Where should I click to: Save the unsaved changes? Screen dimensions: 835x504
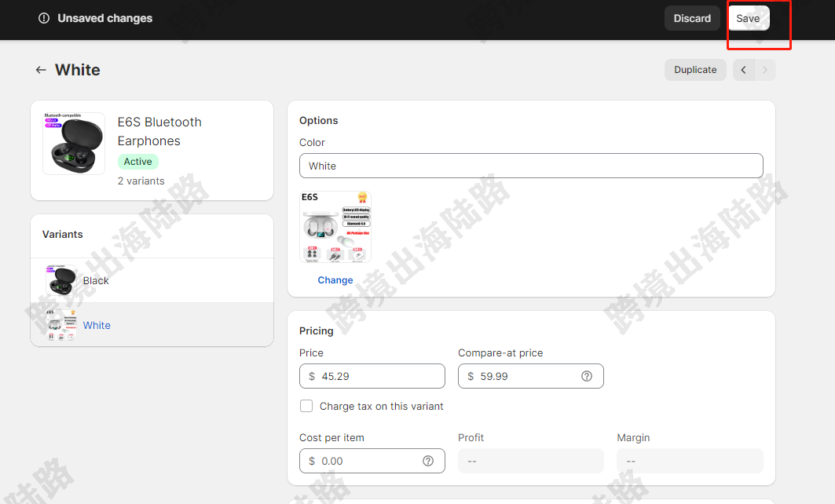(748, 18)
